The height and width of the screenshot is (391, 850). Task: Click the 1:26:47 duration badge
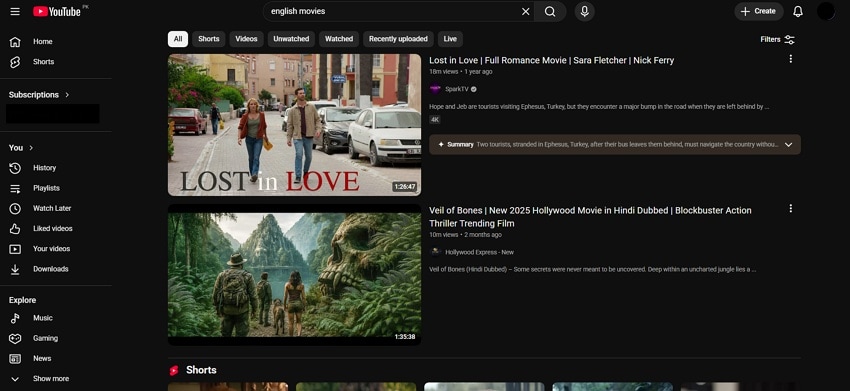click(405, 187)
